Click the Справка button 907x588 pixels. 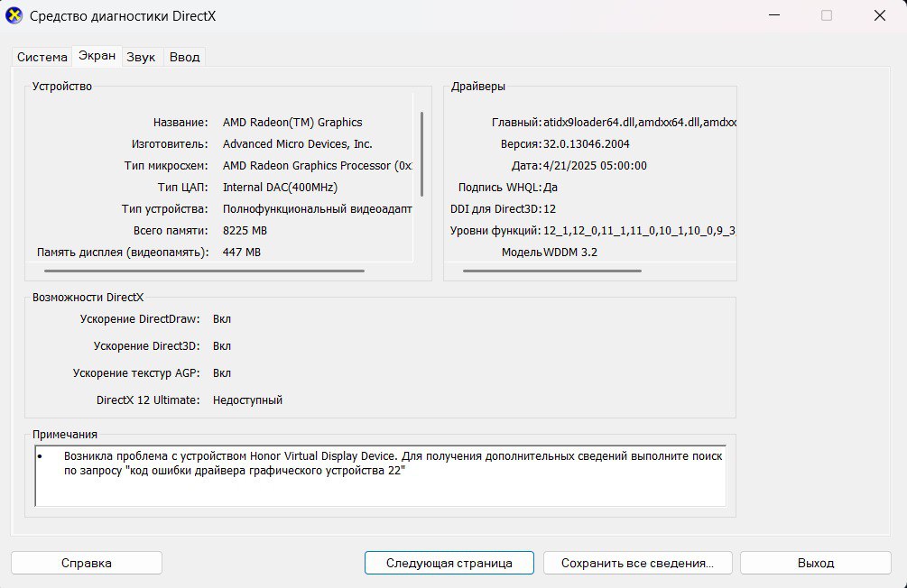point(87,563)
